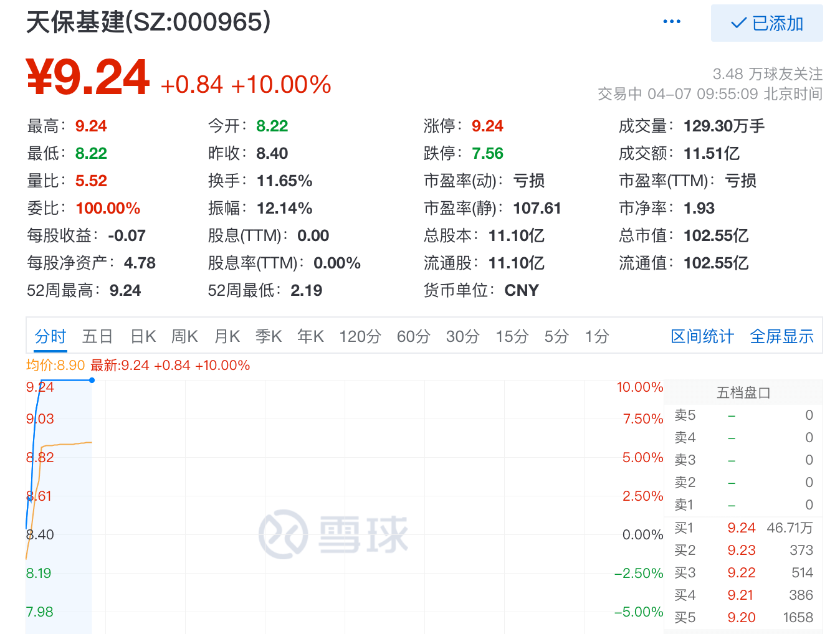840x634 pixels.
Task: Click the 每股净资产 value 4.78
Action: [x=140, y=263]
